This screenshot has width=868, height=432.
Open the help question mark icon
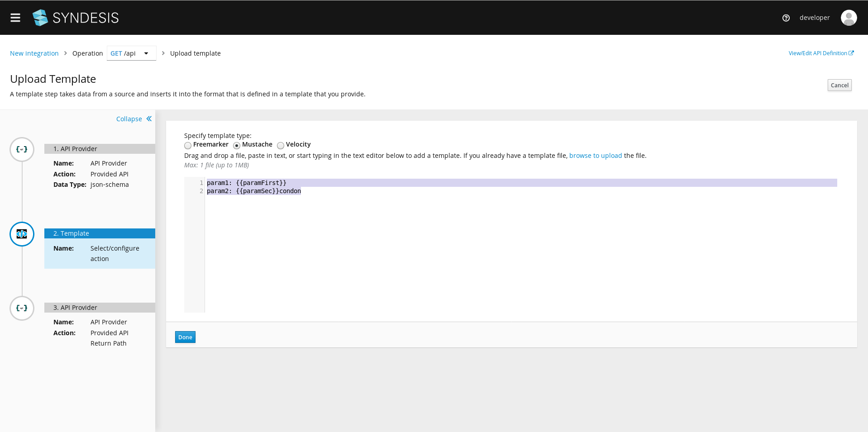786,18
